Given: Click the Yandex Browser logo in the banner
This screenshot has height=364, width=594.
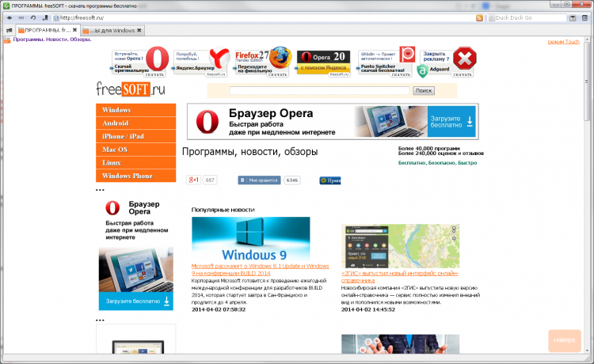Looking at the screenshot, I should (219, 58).
